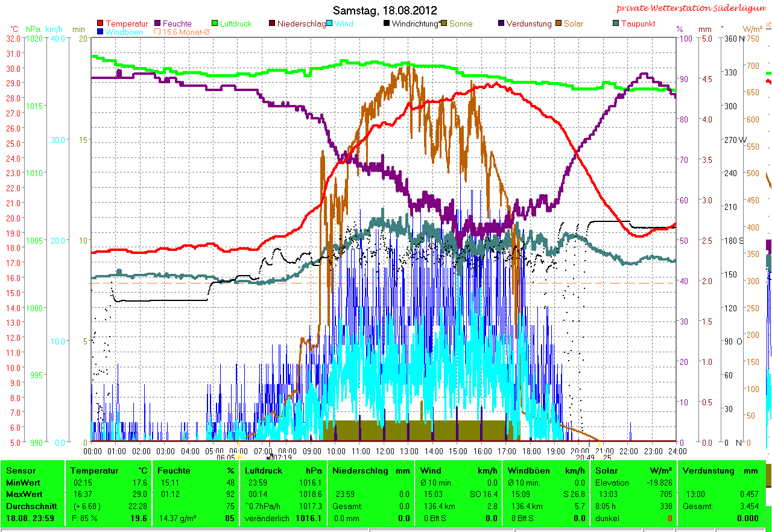This screenshot has width=772, height=532.
Task: Click the 12:00 mark on time axis
Action: coord(385,451)
